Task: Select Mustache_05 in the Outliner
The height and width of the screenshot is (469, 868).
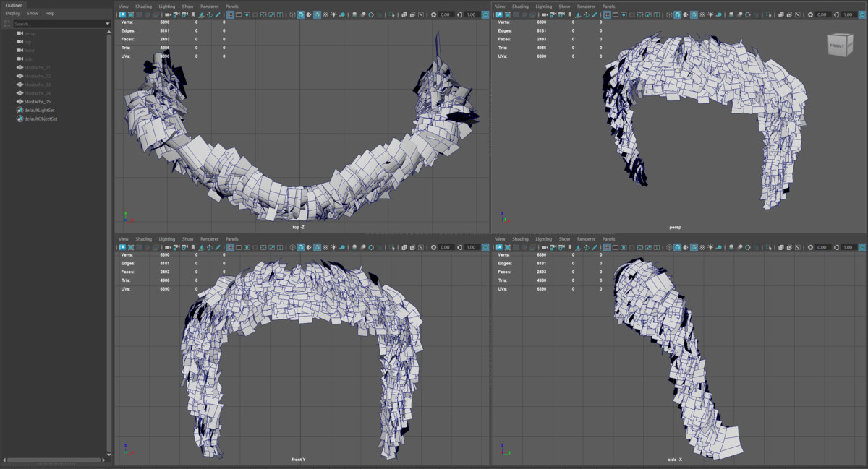Action: (x=38, y=102)
